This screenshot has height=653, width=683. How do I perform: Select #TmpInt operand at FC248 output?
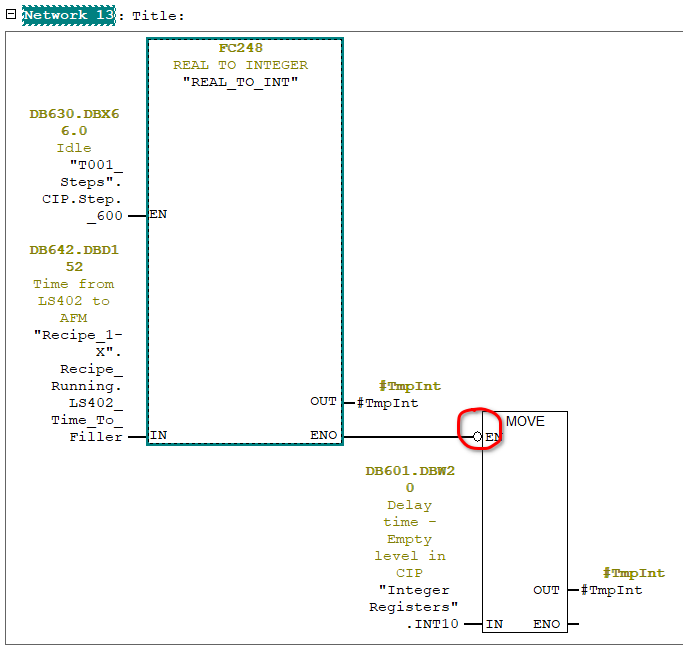coord(388,403)
